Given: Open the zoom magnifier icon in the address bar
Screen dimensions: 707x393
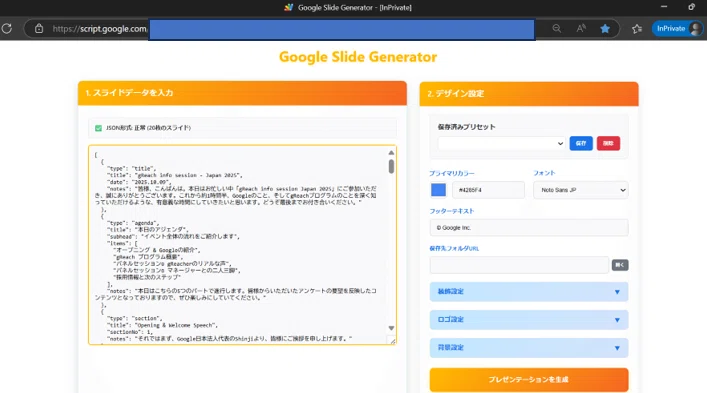Looking at the screenshot, I should point(557,28).
